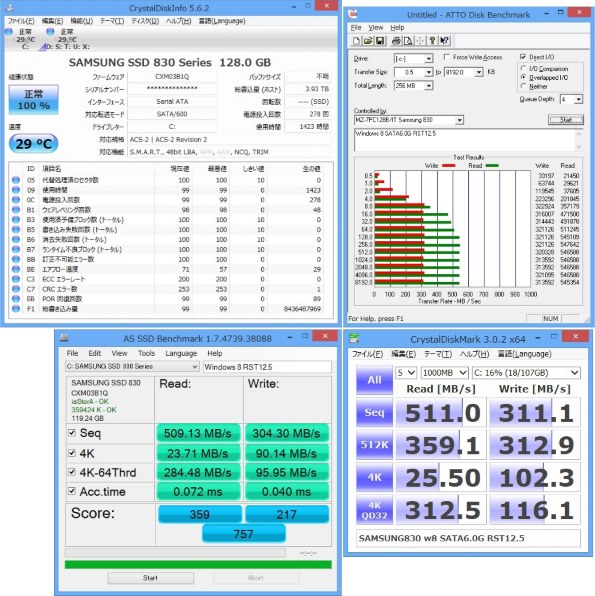
Task: Click the 29 °C temperature indicator
Action: pos(33,144)
